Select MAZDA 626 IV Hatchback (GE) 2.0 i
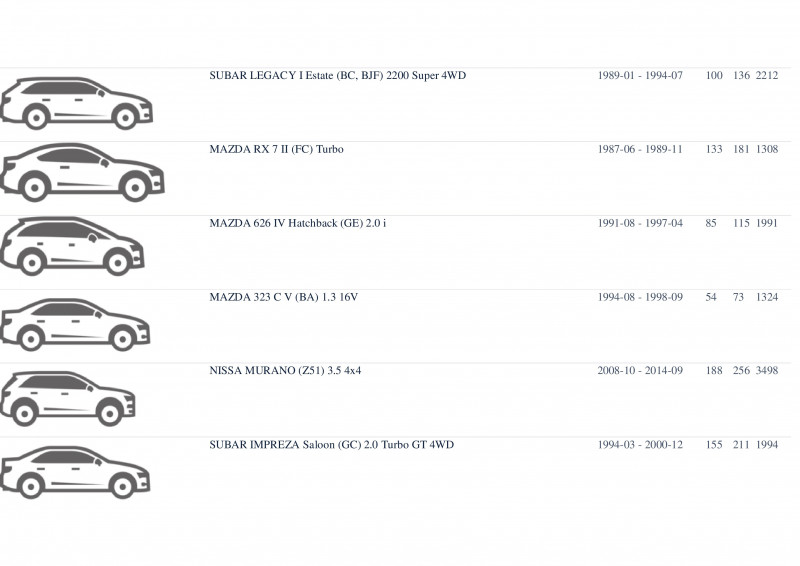Screen dimensions: 800x566 [297, 224]
